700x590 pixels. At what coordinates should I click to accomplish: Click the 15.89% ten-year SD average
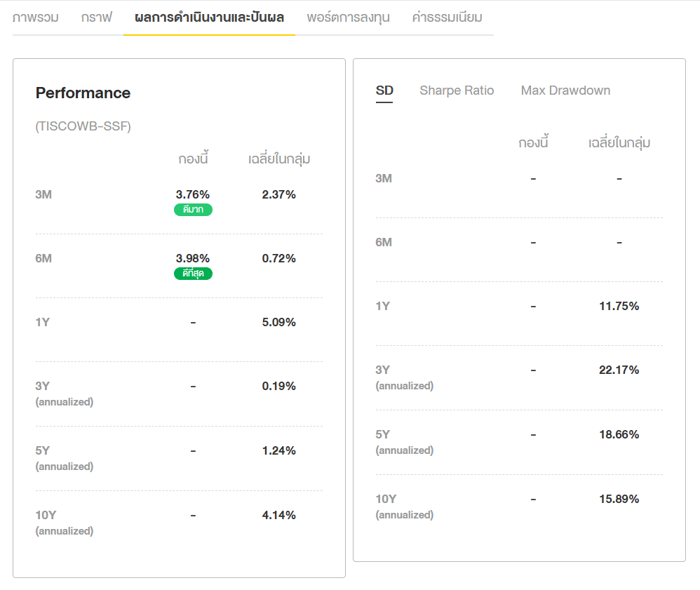pyautogui.click(x=619, y=499)
